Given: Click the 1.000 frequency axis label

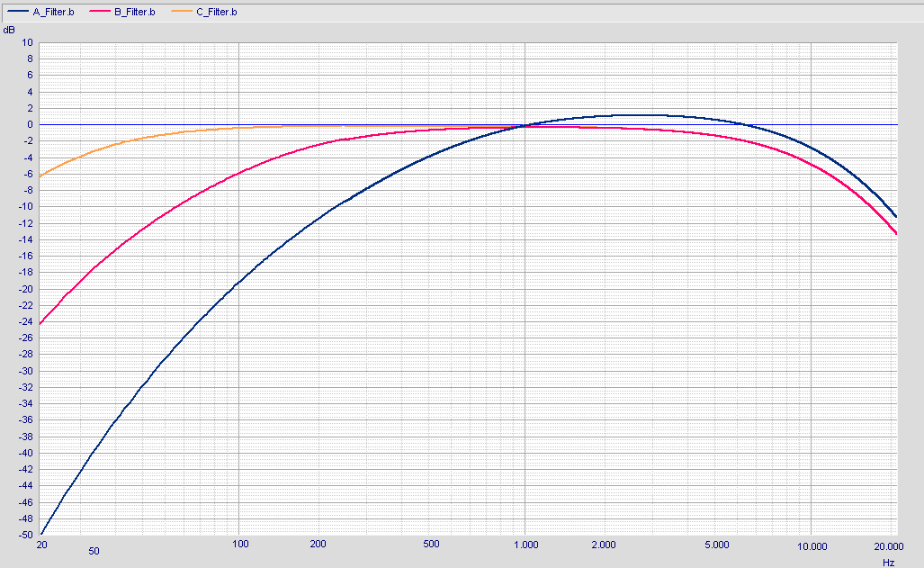Looking at the screenshot, I should pos(525,545).
